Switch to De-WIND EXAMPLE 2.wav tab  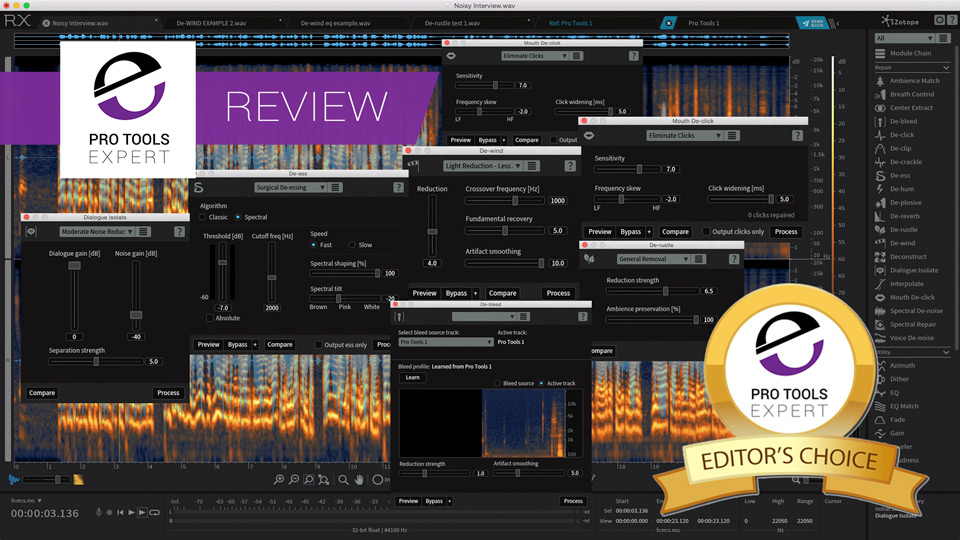211,23
